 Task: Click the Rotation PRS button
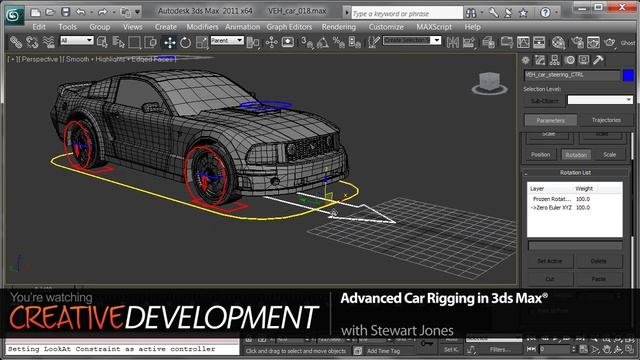576,155
